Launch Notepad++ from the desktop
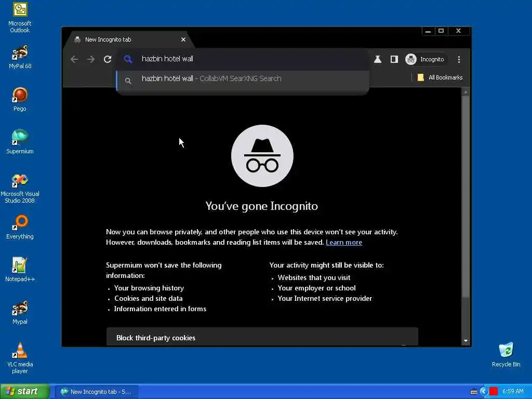 click(x=20, y=270)
